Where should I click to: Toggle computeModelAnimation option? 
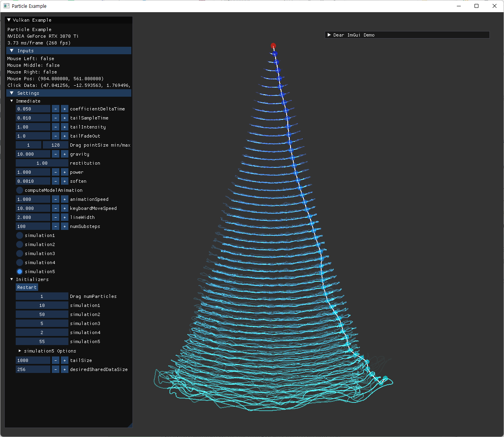pyautogui.click(x=20, y=190)
